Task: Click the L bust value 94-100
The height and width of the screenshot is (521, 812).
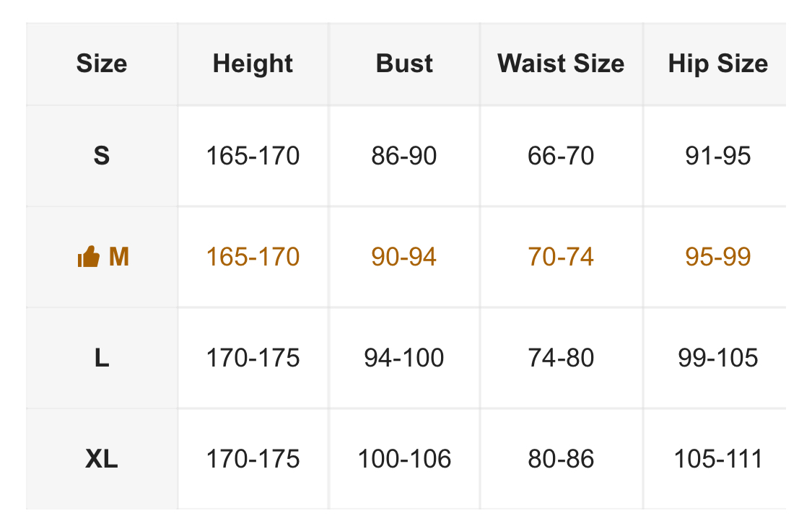Action: [404, 358]
